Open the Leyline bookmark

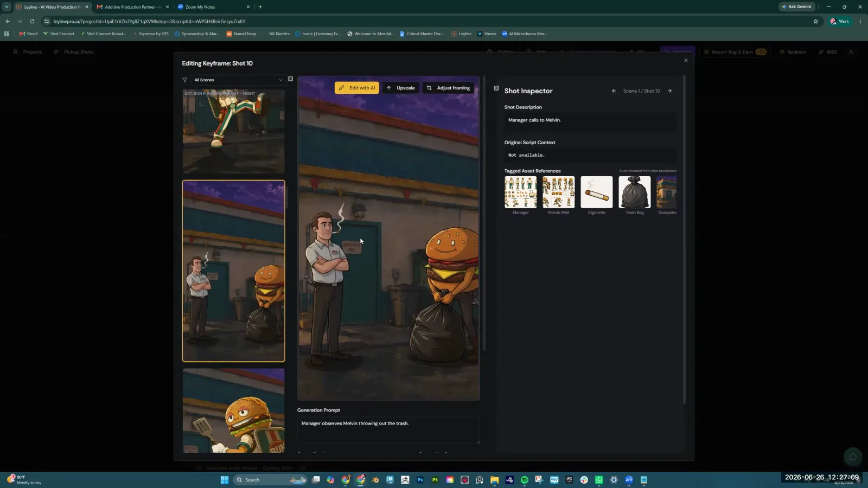pyautogui.click(x=462, y=34)
